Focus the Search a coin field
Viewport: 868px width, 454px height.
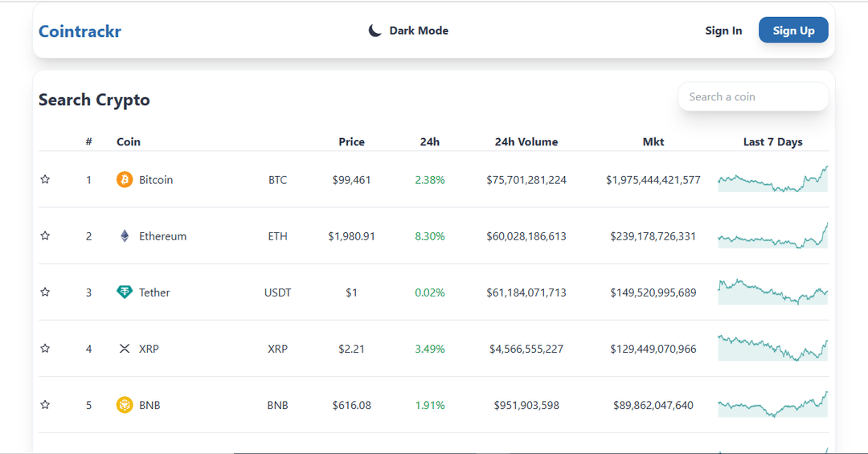(x=753, y=96)
